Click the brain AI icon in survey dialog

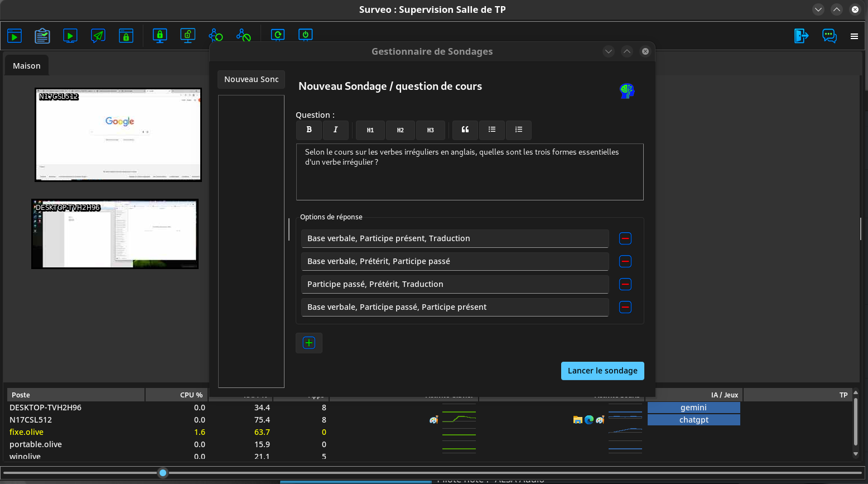point(626,90)
